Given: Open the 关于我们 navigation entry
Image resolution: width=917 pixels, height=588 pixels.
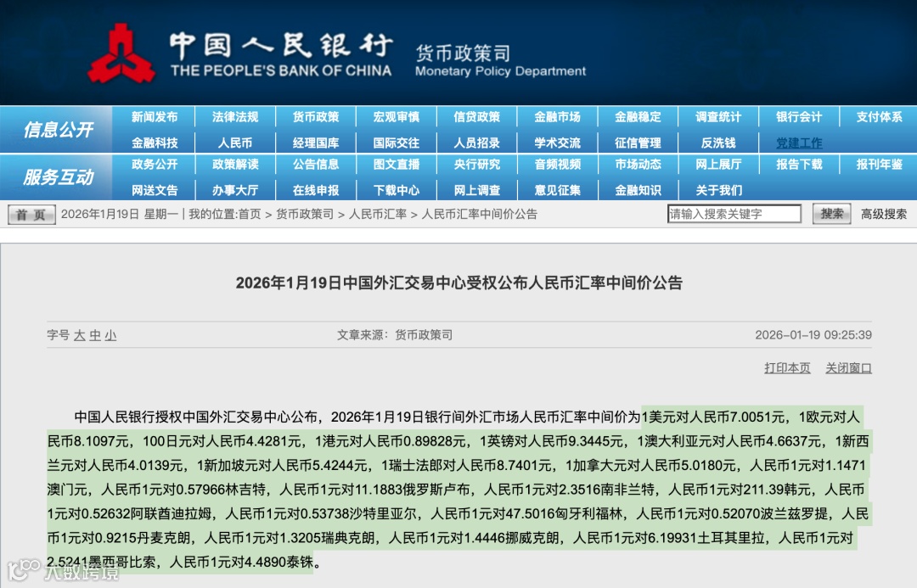Looking at the screenshot, I should 721,188.
